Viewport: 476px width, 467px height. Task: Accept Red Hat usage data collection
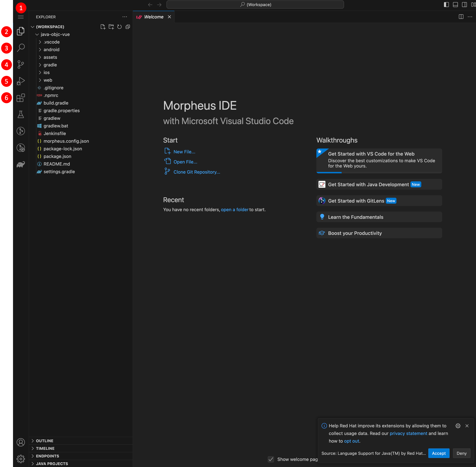pyautogui.click(x=438, y=453)
